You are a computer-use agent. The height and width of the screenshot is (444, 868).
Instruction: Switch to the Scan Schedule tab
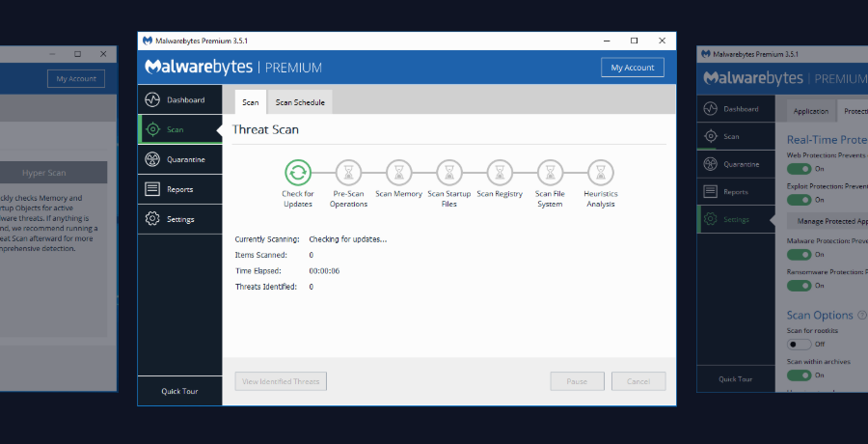point(300,102)
